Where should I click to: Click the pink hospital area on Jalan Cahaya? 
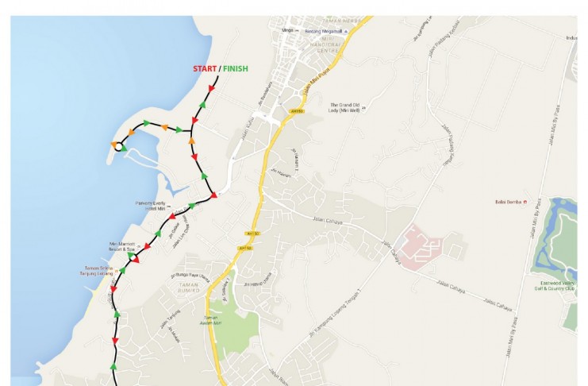pos(420,247)
